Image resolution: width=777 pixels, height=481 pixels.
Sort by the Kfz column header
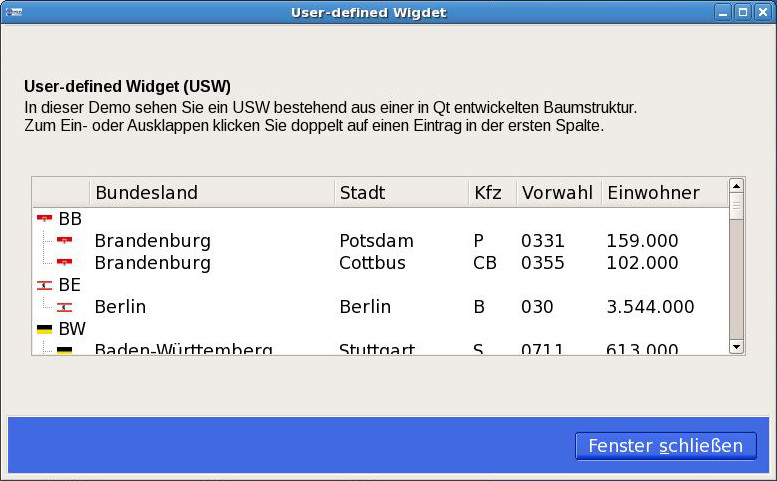(x=492, y=193)
